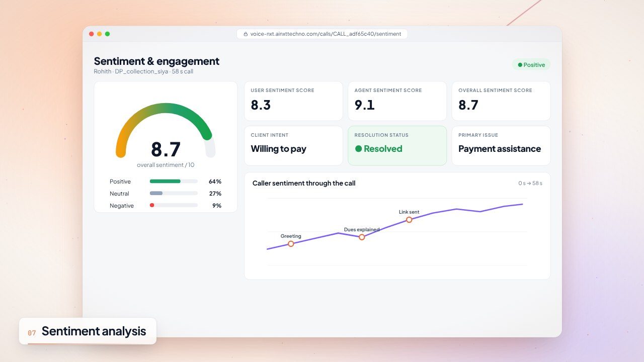The height and width of the screenshot is (362, 644).
Task: Click the Rohith DP_collection_siya call subtitle
Action: click(x=143, y=71)
